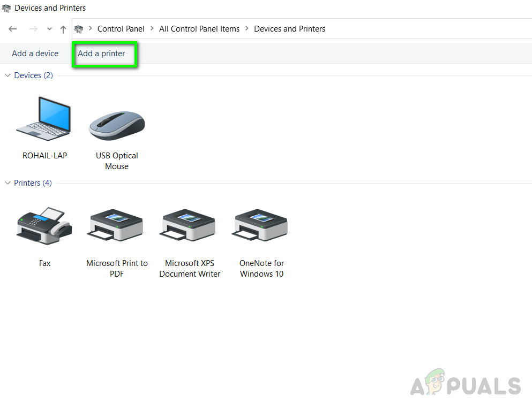The image size is (532, 411).
Task: Click the back navigation arrow
Action: click(12, 29)
